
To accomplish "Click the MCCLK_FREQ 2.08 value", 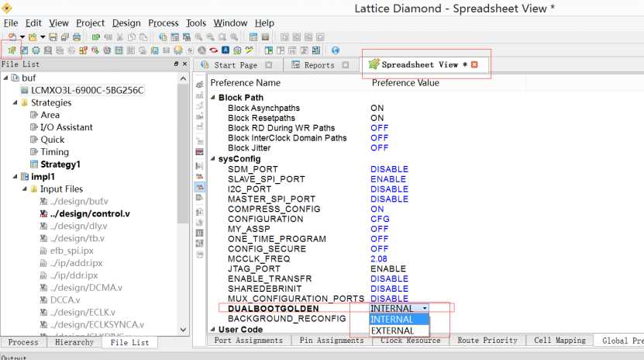I will coord(379,259).
